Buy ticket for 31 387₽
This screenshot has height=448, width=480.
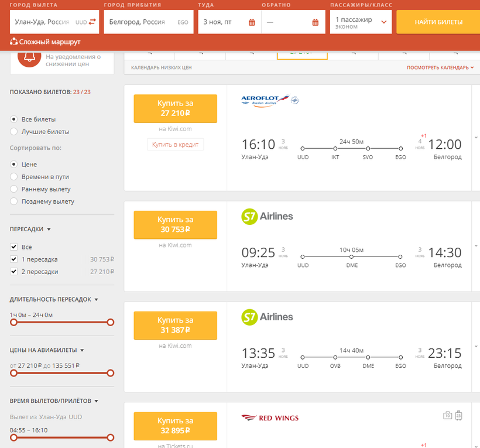click(176, 325)
